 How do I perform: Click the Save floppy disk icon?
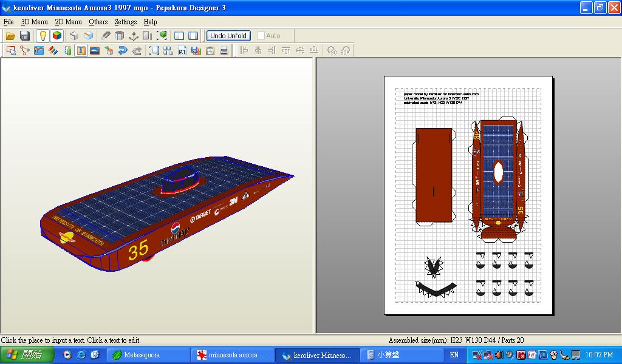point(25,36)
